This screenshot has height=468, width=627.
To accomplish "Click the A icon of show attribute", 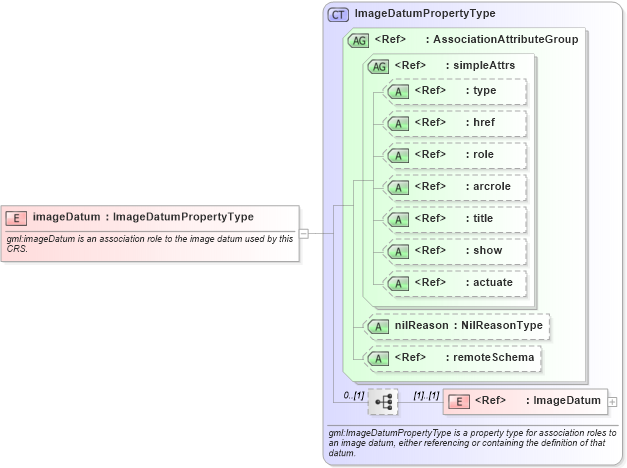I will [x=398, y=252].
